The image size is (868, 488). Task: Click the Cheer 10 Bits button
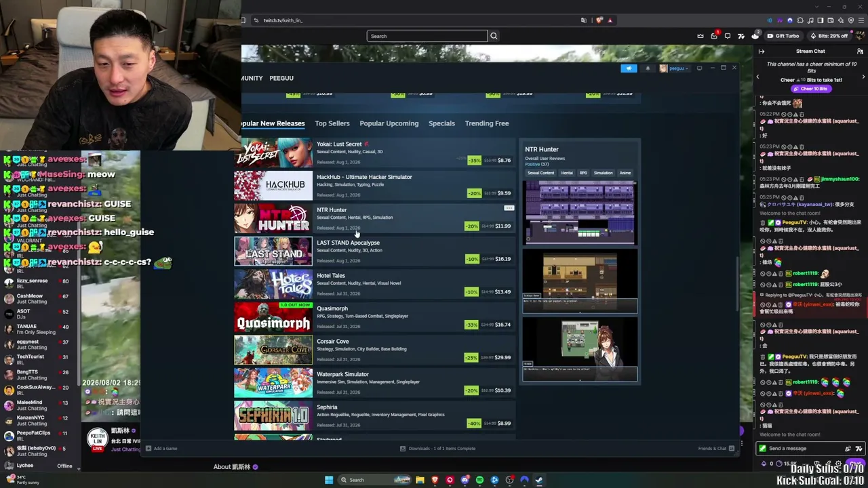tap(811, 89)
